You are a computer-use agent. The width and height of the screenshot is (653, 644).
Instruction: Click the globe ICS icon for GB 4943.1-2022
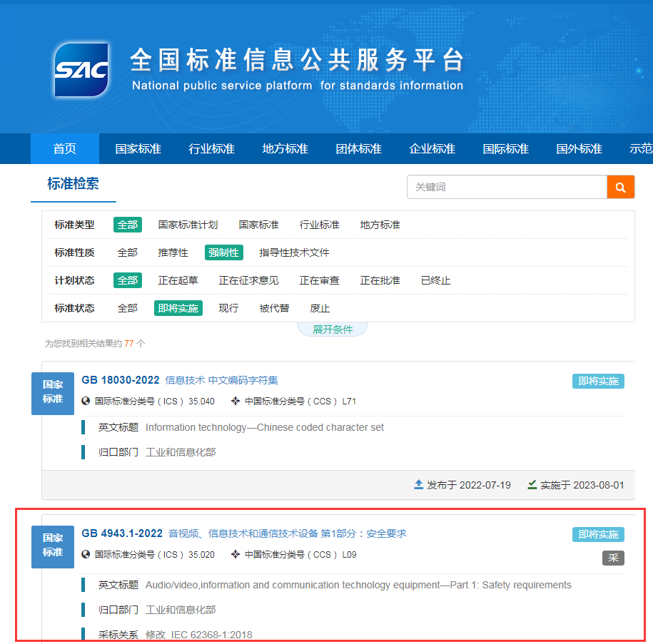click(86, 555)
